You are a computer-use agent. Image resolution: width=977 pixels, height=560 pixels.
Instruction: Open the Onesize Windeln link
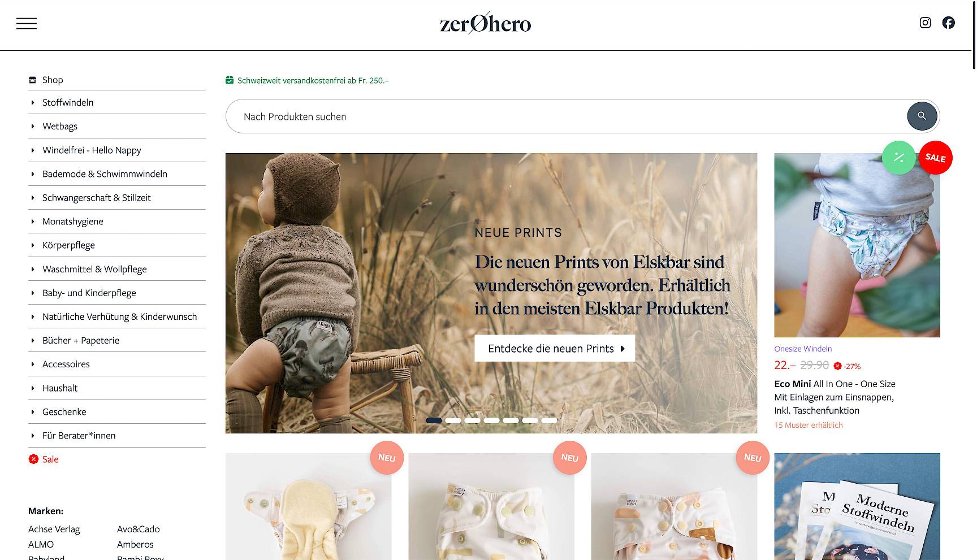click(803, 349)
